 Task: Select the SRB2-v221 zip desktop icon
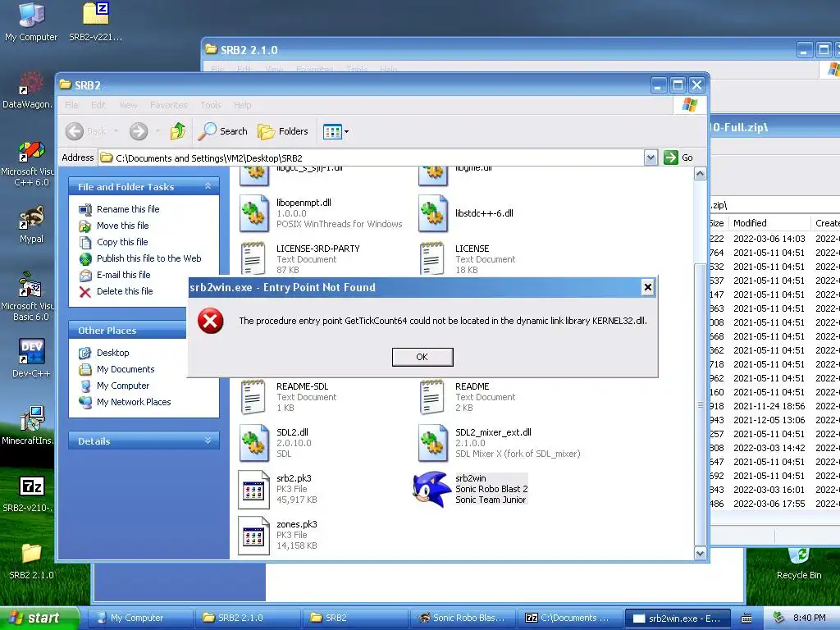tap(95, 21)
